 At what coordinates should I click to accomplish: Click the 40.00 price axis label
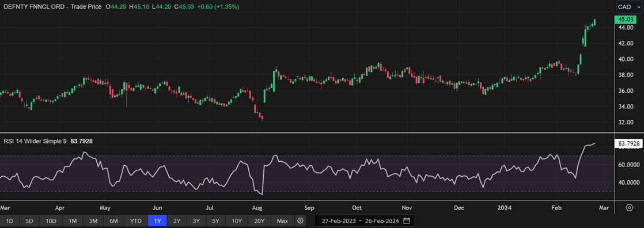tap(626, 59)
